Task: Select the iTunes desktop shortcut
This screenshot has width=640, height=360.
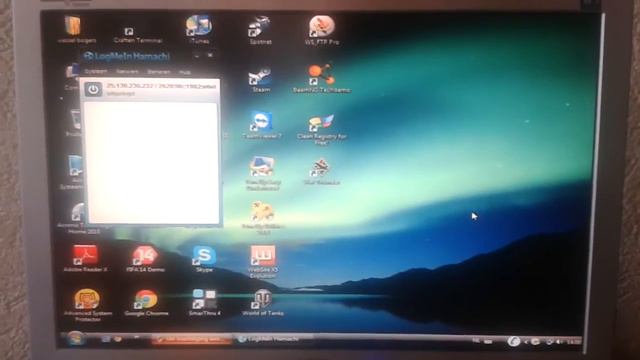Action: pyautogui.click(x=199, y=29)
